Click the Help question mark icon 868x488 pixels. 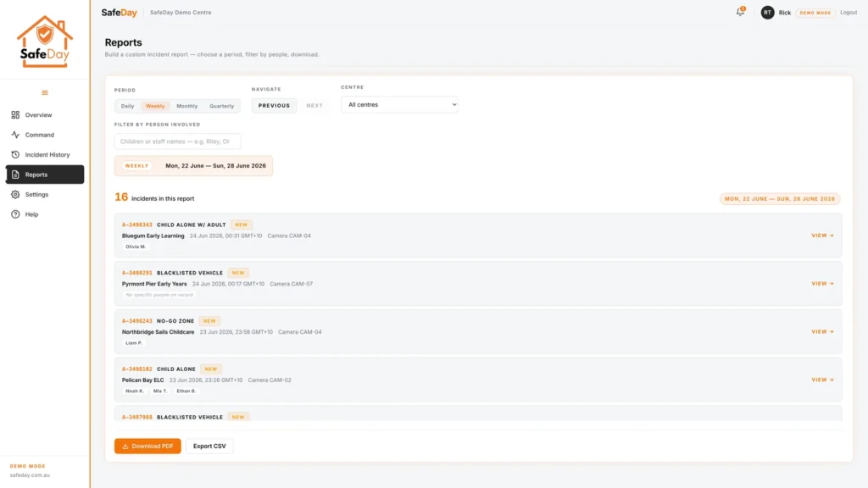15,214
